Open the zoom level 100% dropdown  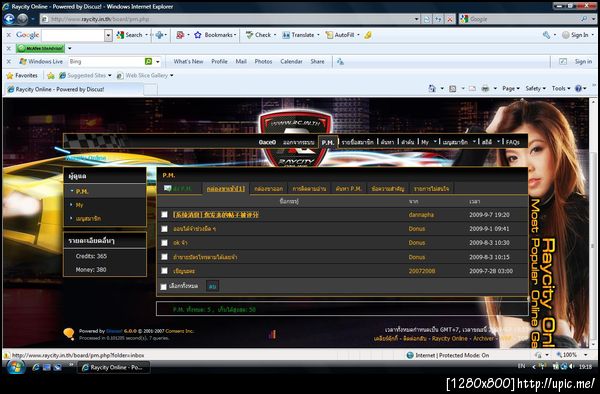(x=586, y=355)
